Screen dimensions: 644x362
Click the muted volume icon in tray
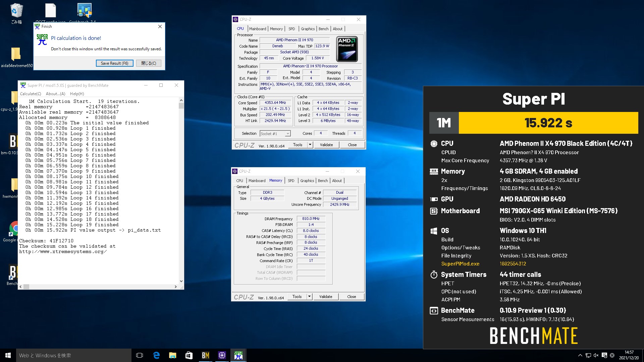596,355
